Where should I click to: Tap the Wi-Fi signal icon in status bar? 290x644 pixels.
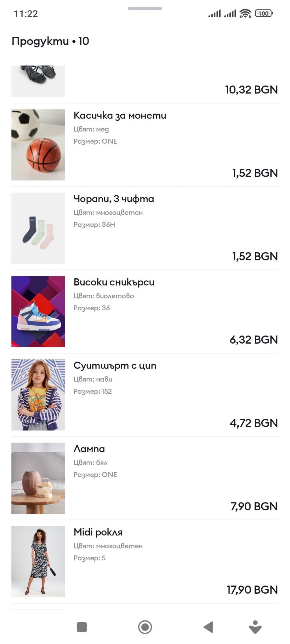coord(245,14)
